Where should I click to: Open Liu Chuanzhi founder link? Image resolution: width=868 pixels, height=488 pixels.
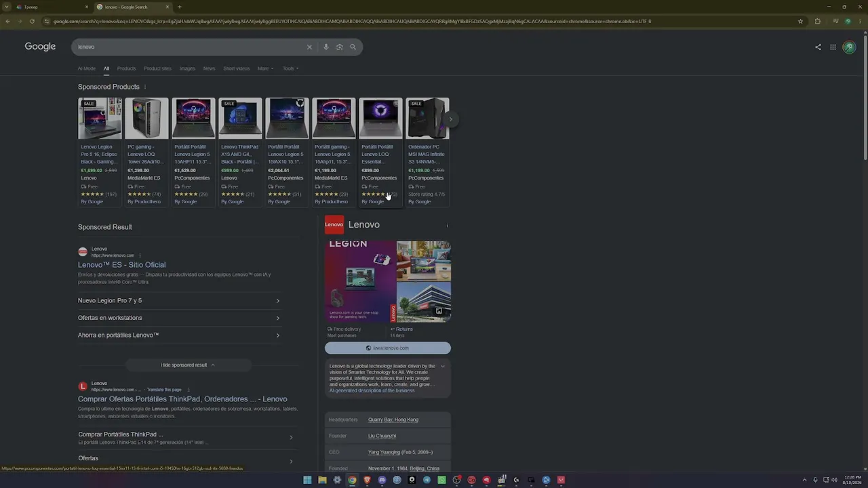point(382,436)
